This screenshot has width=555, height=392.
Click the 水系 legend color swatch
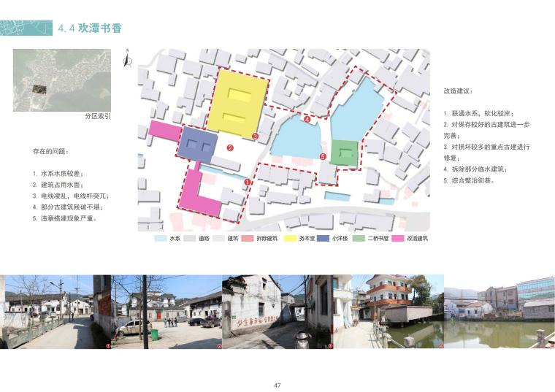(161, 239)
